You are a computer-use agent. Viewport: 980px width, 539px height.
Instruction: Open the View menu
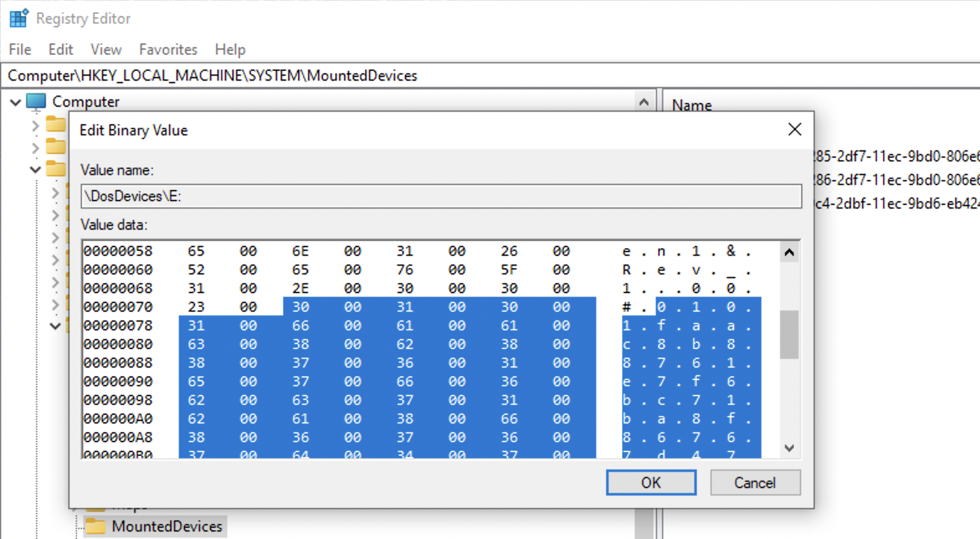106,49
